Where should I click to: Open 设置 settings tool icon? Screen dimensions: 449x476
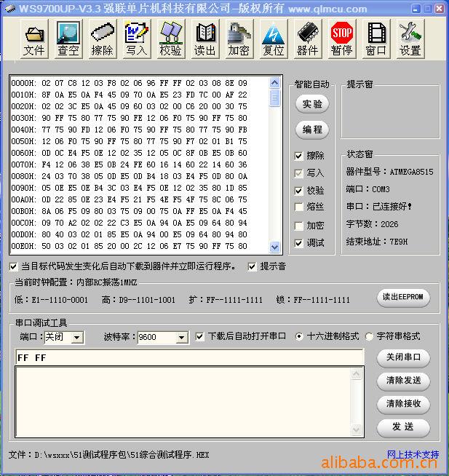coord(410,39)
